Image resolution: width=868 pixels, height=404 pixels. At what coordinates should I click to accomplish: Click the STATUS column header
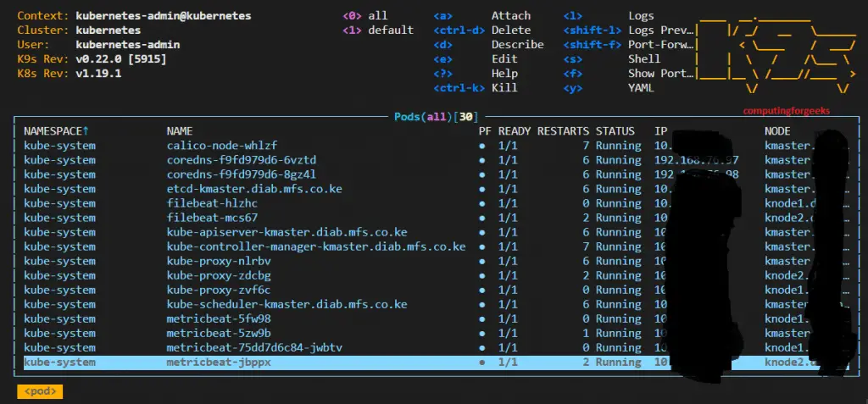tap(615, 131)
